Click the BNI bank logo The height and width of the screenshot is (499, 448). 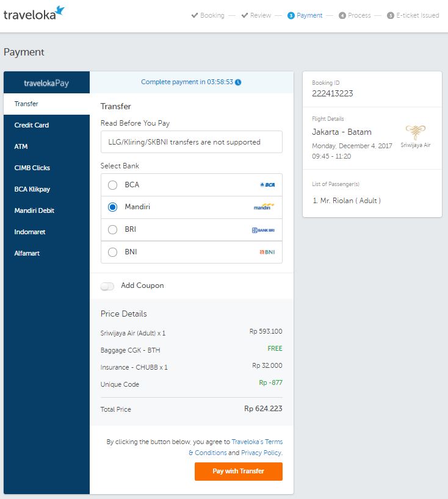coord(267,252)
